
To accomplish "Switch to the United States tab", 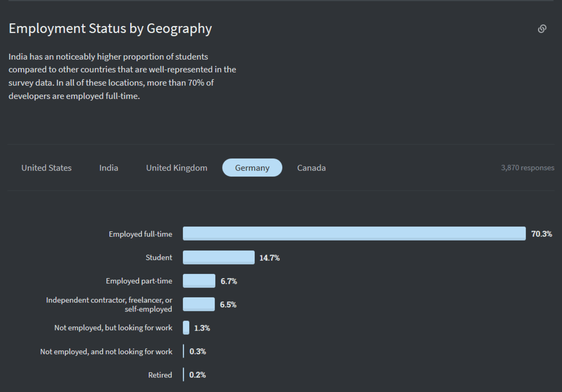I will click(x=47, y=168).
